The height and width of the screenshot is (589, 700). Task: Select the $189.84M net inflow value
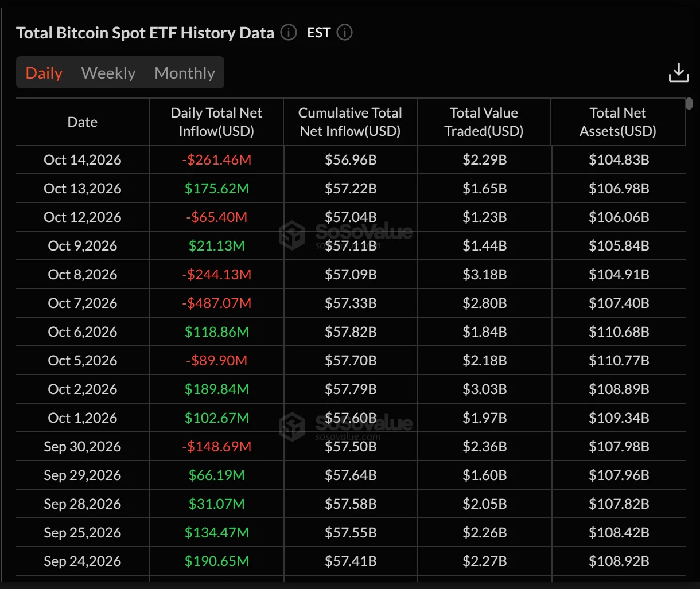(216, 389)
